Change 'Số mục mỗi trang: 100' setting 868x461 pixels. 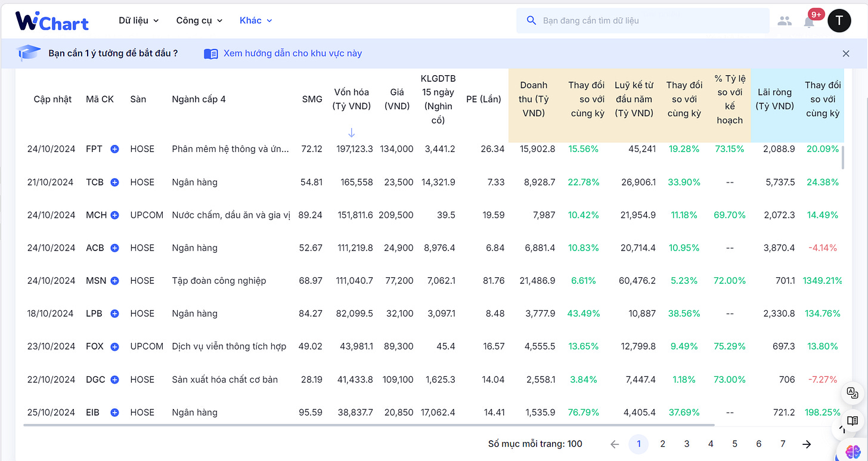pos(535,444)
